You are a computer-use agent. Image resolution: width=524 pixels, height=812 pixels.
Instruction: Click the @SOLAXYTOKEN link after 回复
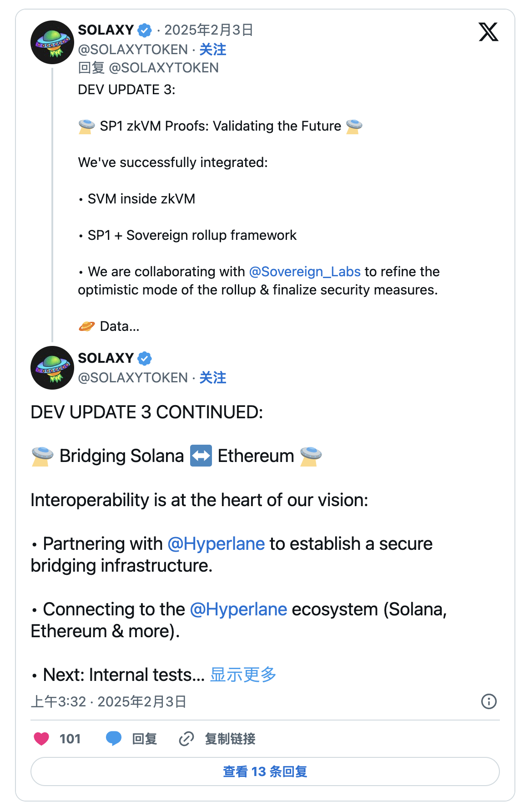coord(164,68)
